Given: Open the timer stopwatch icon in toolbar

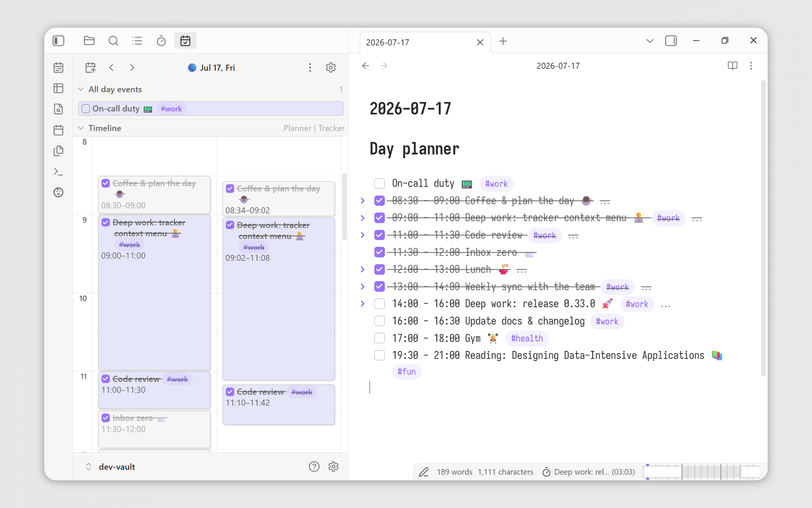Looking at the screenshot, I should click(x=161, y=41).
